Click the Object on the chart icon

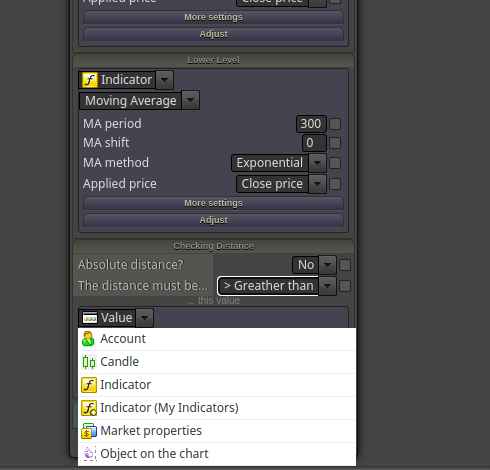coord(89,454)
